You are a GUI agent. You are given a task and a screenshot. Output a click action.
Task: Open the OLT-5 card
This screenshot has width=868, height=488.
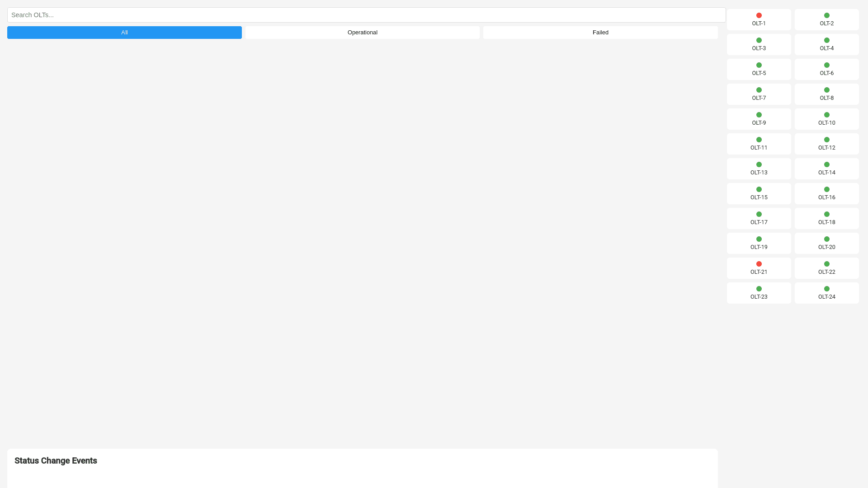coord(759,70)
